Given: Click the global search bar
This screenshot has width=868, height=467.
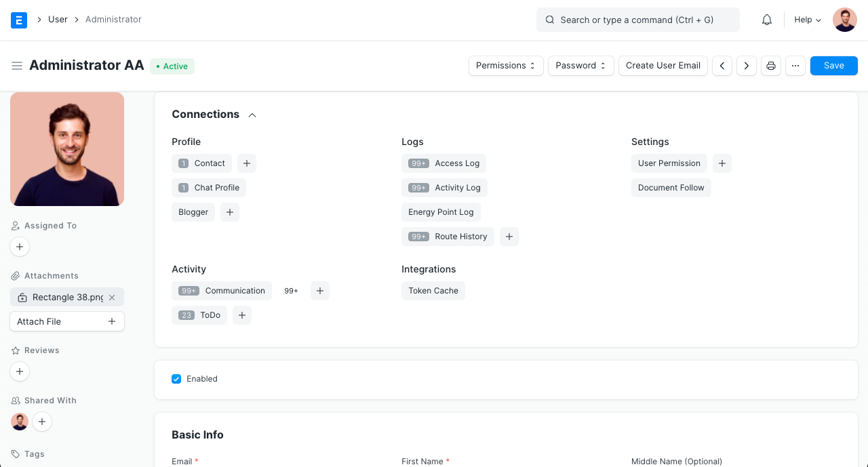Looking at the screenshot, I should [637, 19].
